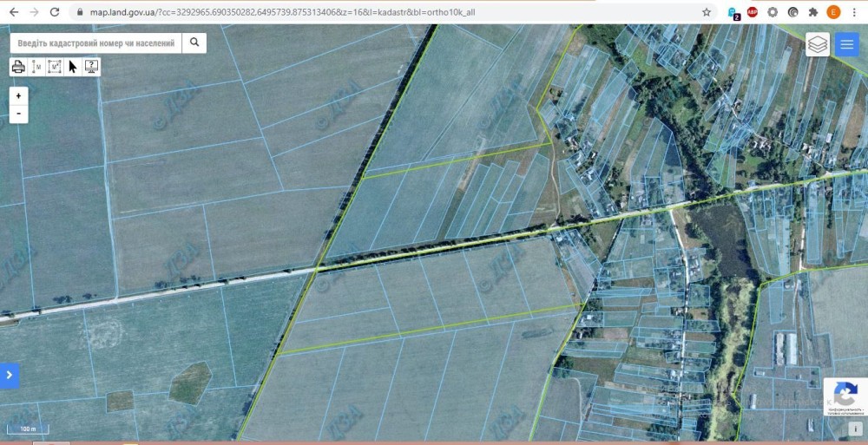Reload the page

click(55, 12)
